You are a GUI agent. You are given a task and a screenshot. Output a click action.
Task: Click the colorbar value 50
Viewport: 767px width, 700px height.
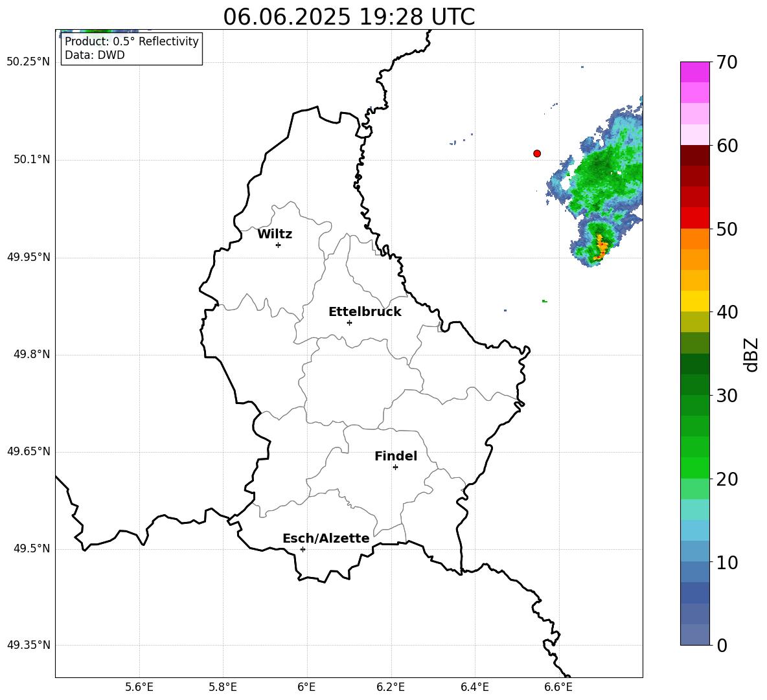coord(727,229)
